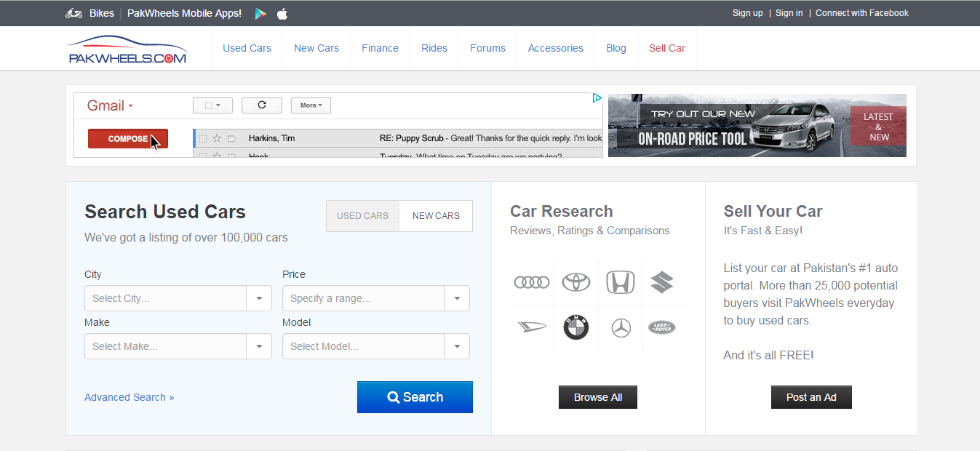Open the Honda brand logo
Image resolution: width=980 pixels, height=451 pixels.
pos(621,282)
